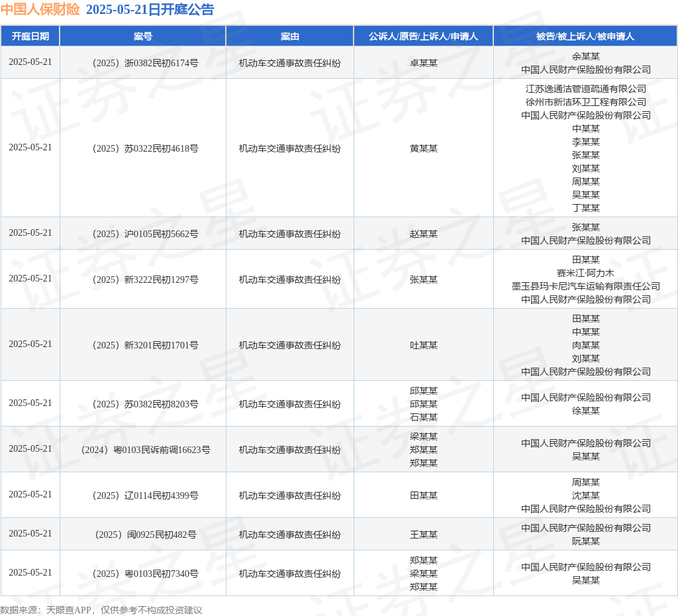Click defendant 江苏逸通洁管道疏通有限公司

tap(586, 89)
